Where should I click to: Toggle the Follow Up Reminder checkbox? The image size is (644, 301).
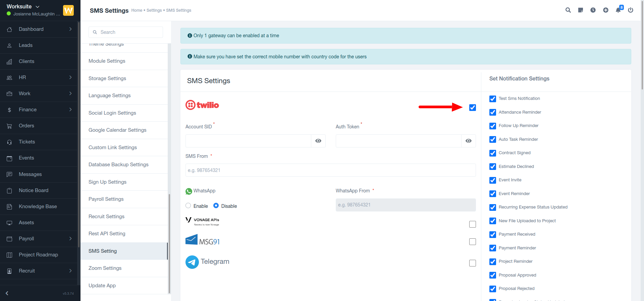pyautogui.click(x=493, y=126)
